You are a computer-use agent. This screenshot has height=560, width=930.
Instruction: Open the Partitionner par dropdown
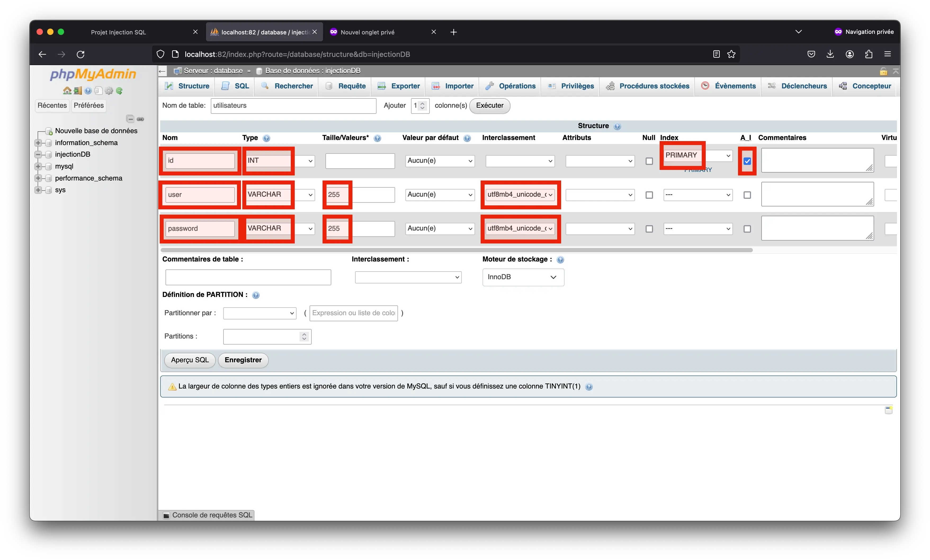click(x=260, y=313)
